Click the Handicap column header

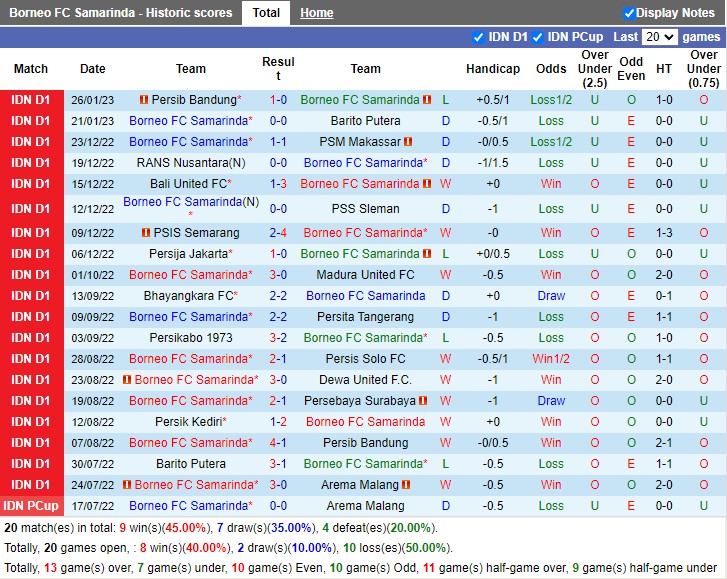pos(493,69)
